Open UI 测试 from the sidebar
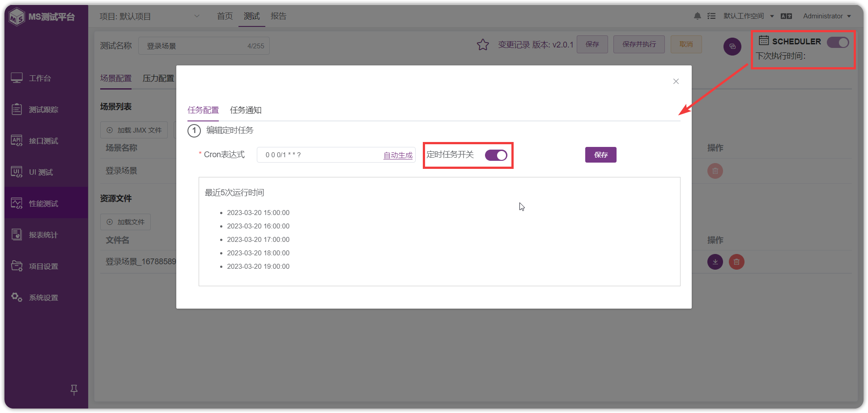 [x=46, y=172]
